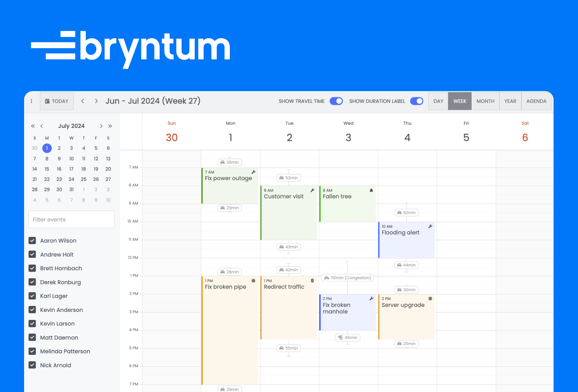Click the Sat 6 day header
Viewport: 578px width, 392px height.
tap(525, 132)
